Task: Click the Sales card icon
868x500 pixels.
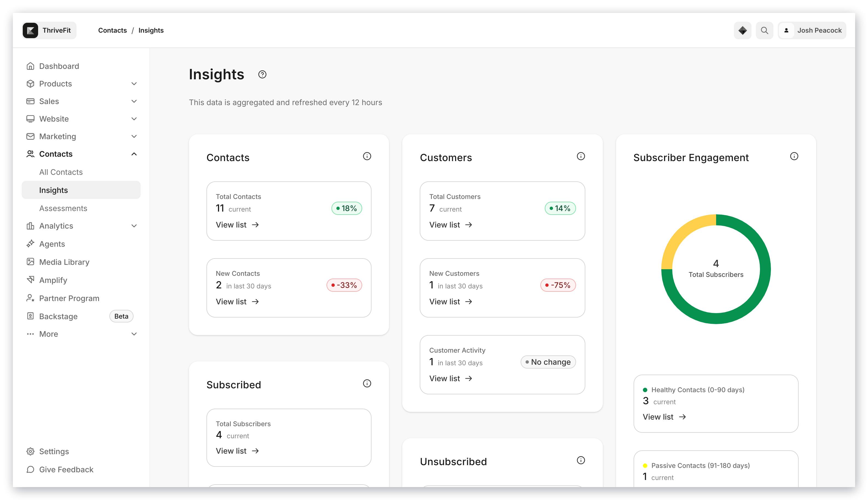Action: coord(30,101)
